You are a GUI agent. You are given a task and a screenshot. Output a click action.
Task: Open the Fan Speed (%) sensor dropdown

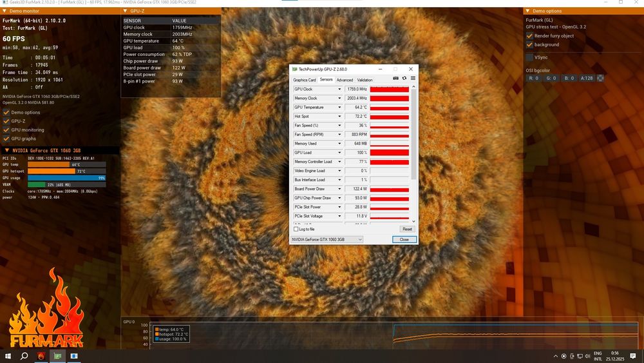tap(339, 125)
